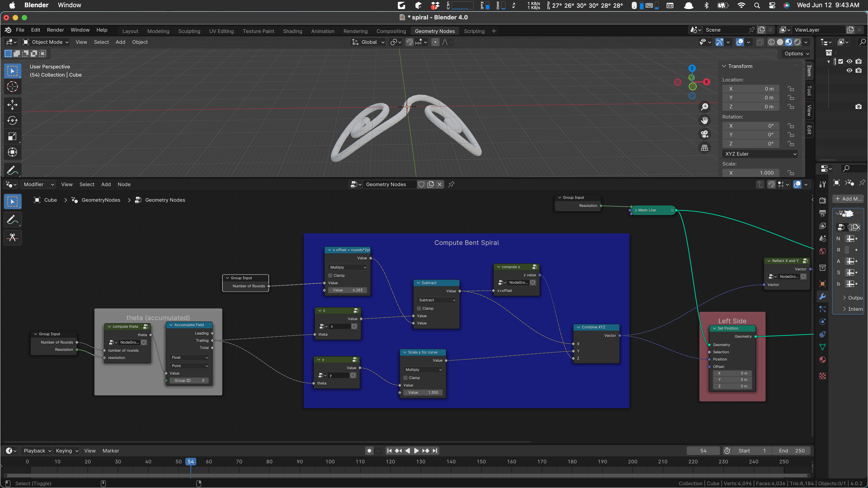Toggle auto keying record button
Viewport: 868px width, 488px height.
click(369, 451)
